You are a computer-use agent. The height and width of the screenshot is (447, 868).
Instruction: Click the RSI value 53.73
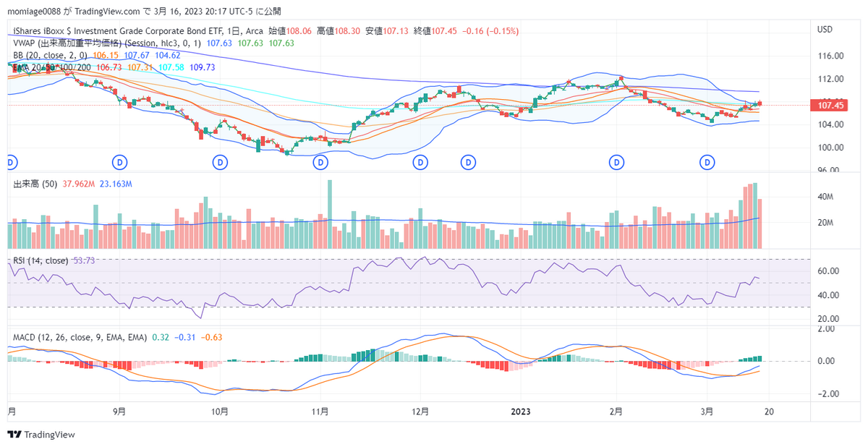(85, 260)
